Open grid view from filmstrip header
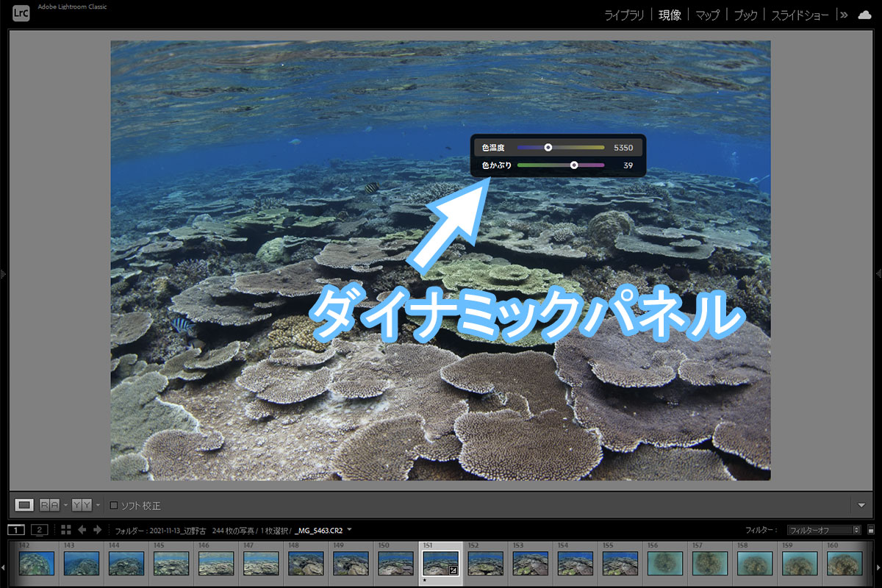 pos(65,529)
